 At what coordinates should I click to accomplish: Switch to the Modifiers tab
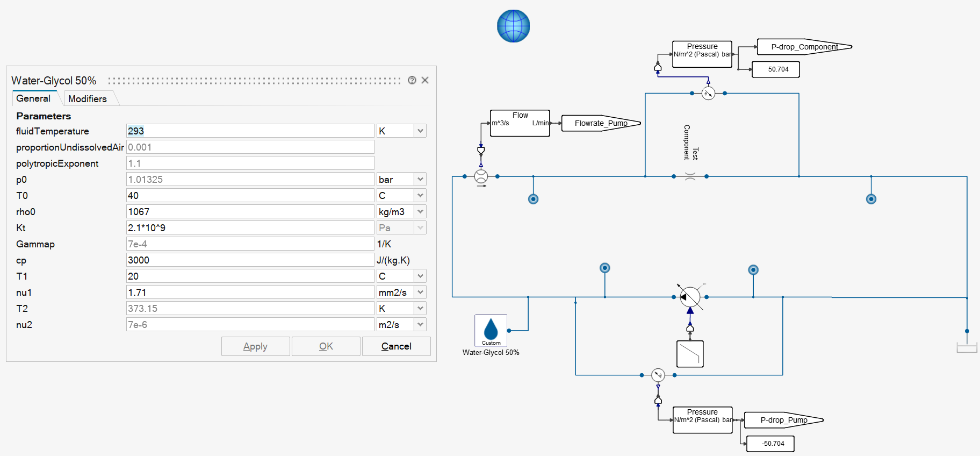point(88,99)
